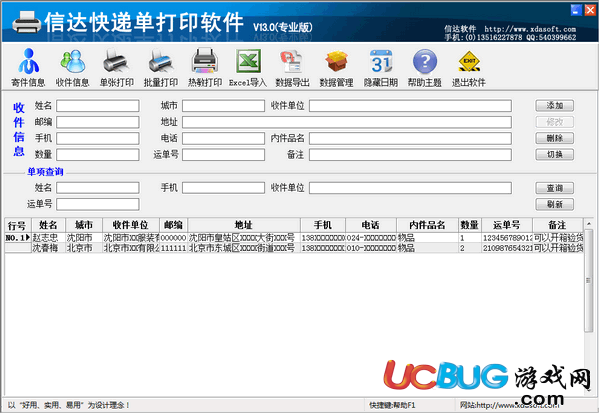Select the 123456789012 waybill cell

[507, 238]
